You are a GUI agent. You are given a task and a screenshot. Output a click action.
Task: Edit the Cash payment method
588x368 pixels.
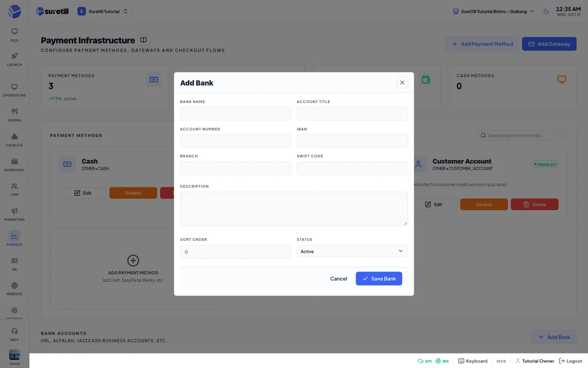(82, 193)
